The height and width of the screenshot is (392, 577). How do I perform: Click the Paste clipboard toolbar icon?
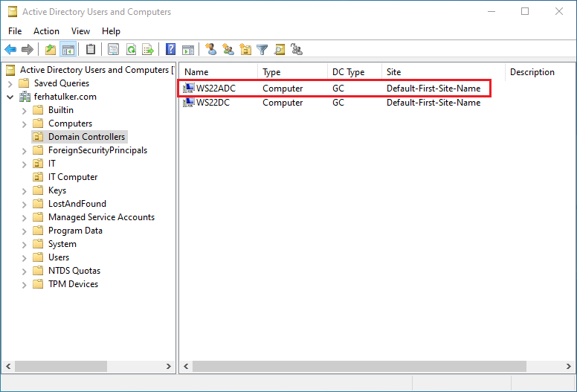(91, 49)
